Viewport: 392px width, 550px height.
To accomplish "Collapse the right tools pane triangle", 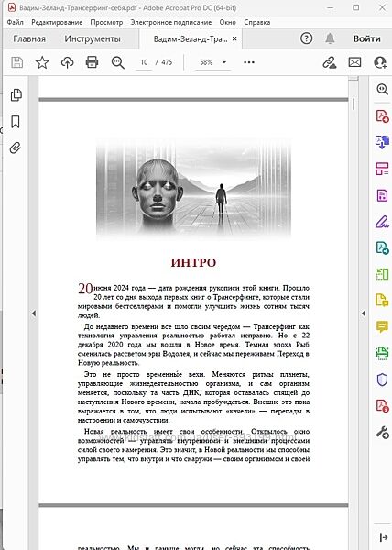I will 364,313.
